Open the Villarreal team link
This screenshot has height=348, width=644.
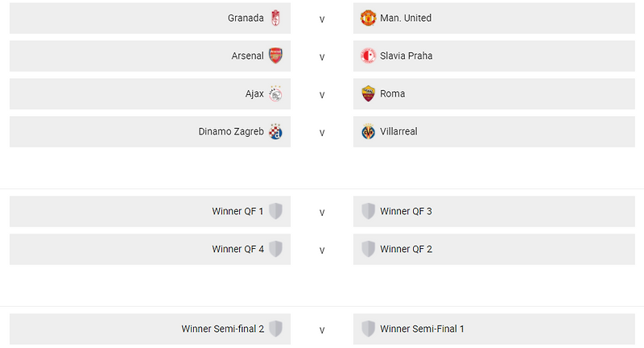[398, 131]
